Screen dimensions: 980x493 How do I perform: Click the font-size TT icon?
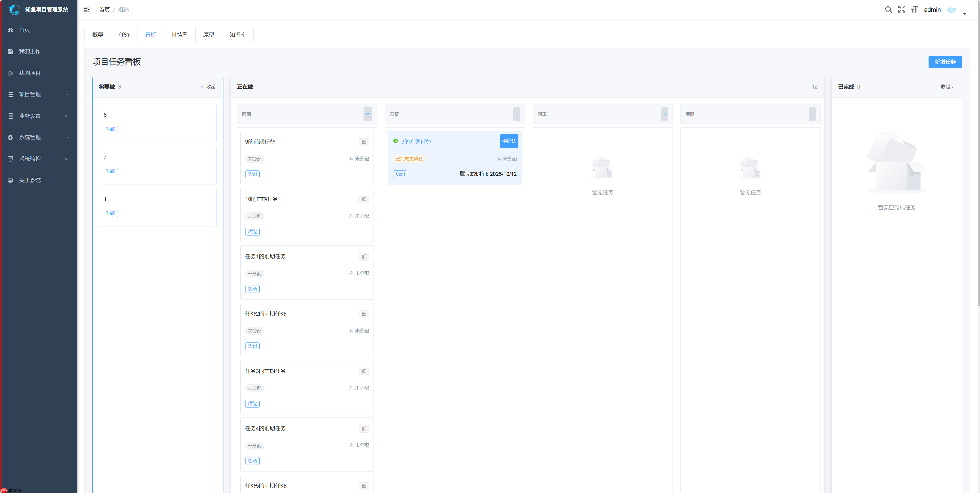click(914, 9)
